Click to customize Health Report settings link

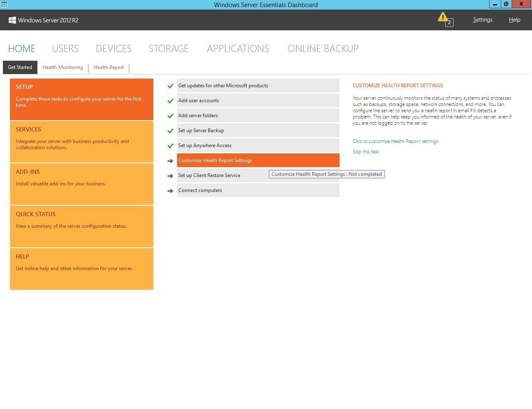point(395,141)
